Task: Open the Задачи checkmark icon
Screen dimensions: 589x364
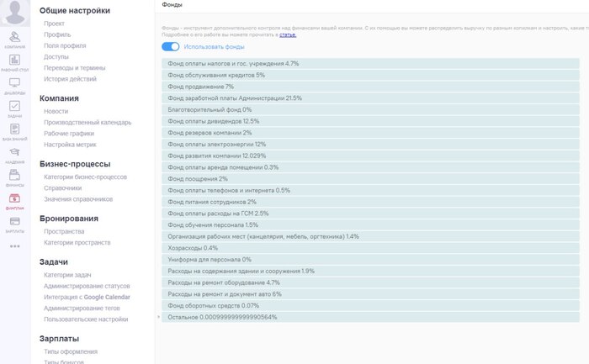Action: [x=14, y=106]
